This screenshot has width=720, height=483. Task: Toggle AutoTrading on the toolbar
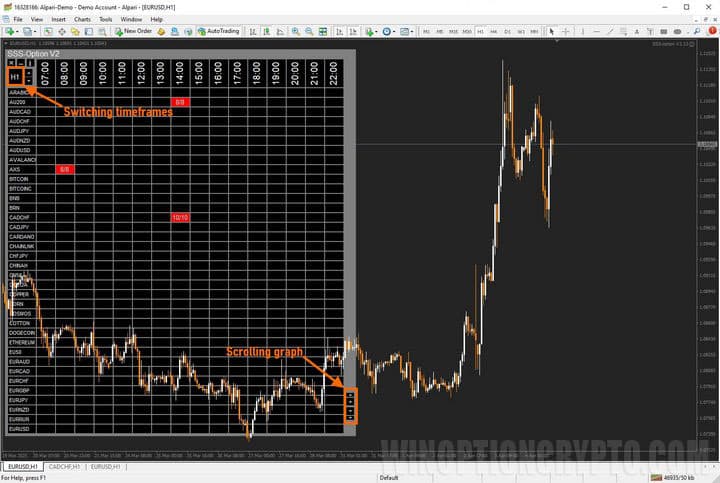click(x=218, y=31)
